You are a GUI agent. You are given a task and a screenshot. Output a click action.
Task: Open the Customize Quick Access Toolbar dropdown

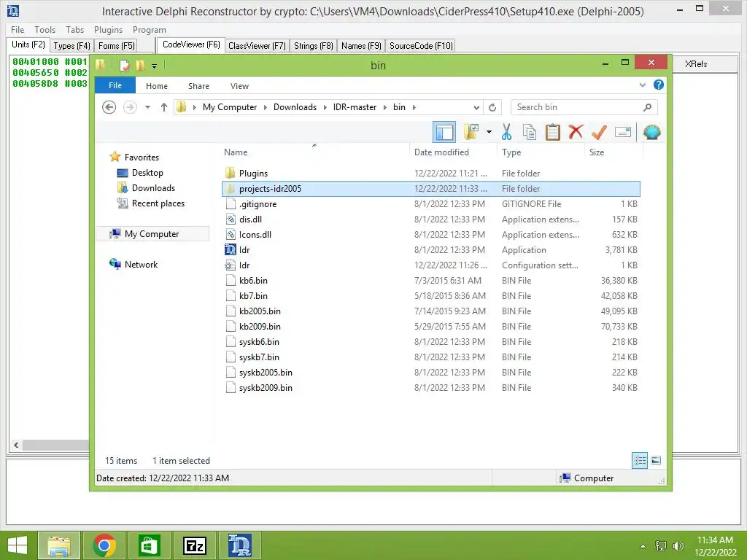pos(155,66)
